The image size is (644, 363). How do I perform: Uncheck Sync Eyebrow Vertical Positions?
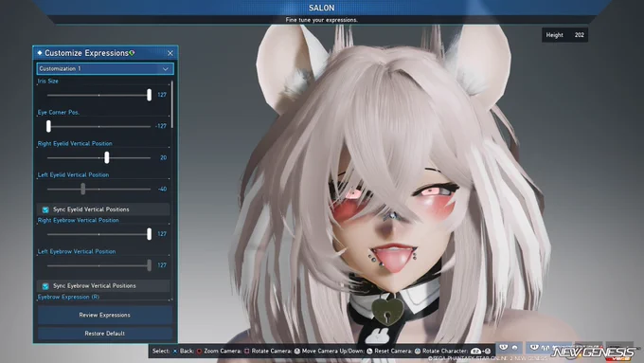45,286
